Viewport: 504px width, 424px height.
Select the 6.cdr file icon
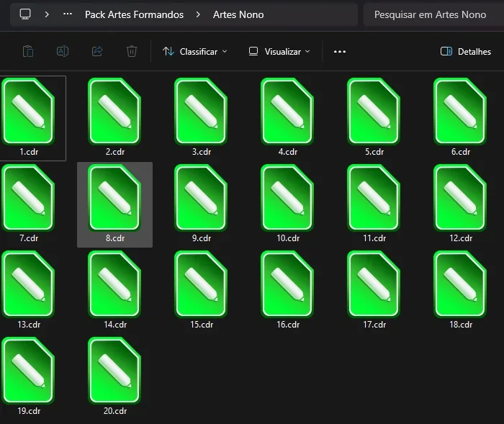(x=461, y=111)
